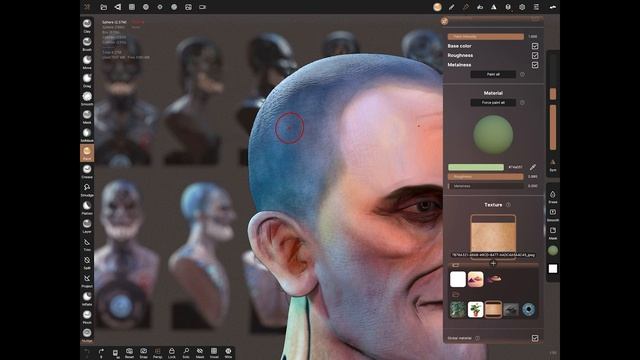Select the white texture thumbnail

pyautogui.click(x=458, y=279)
